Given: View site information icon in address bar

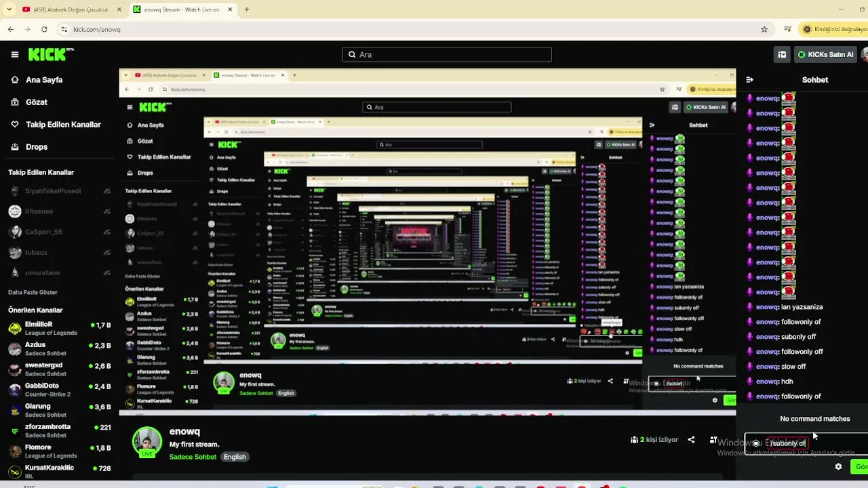Looking at the screenshot, I should point(64,29).
